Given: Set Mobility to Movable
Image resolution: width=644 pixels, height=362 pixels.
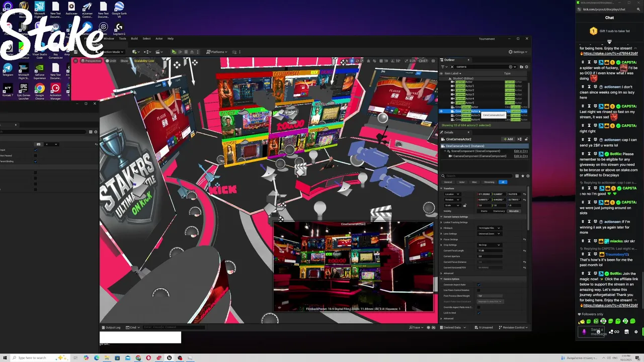Looking at the screenshot, I should [x=514, y=211].
